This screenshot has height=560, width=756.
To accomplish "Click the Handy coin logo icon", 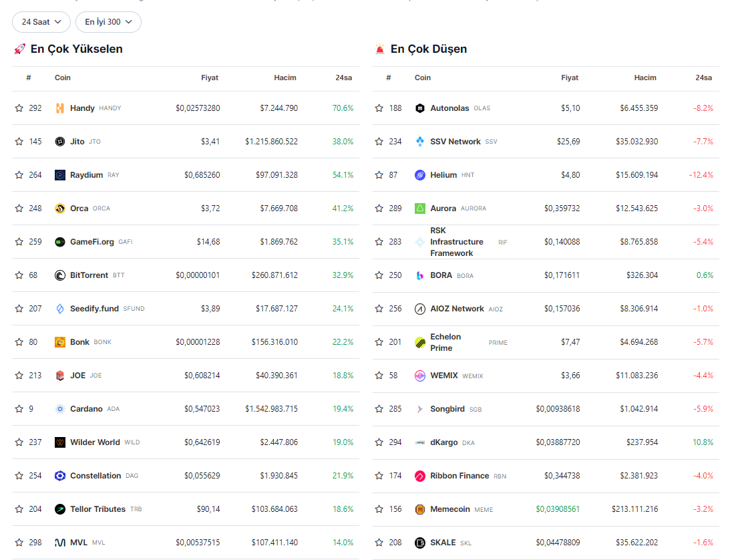I will coord(59,108).
